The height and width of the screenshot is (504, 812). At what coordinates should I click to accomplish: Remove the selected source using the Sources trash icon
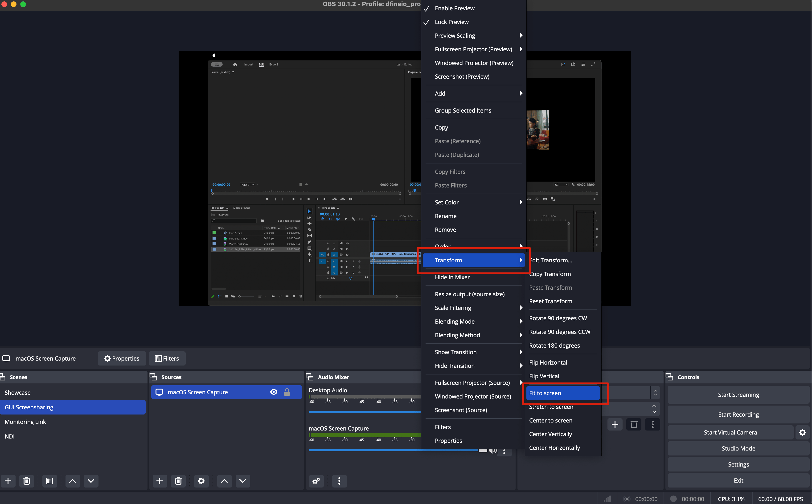coord(178,481)
